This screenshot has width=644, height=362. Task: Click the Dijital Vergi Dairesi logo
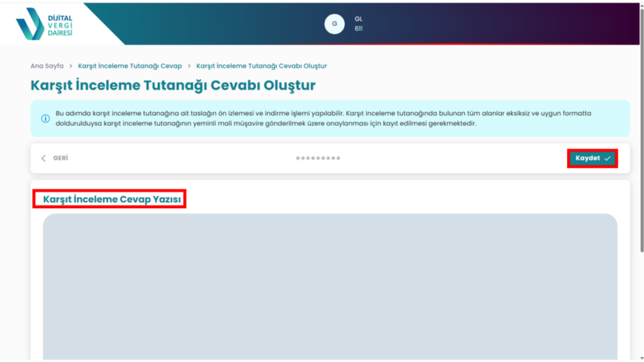[44, 24]
